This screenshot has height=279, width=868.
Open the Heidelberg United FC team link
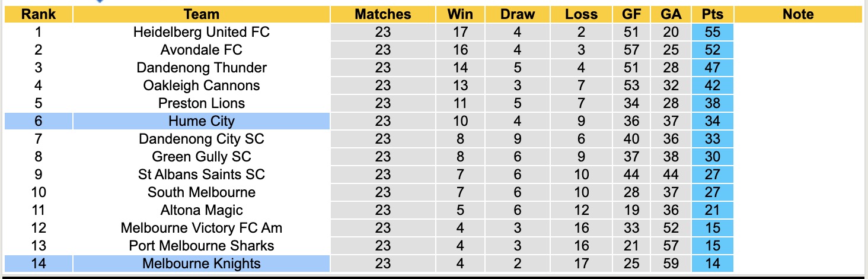coord(202,32)
